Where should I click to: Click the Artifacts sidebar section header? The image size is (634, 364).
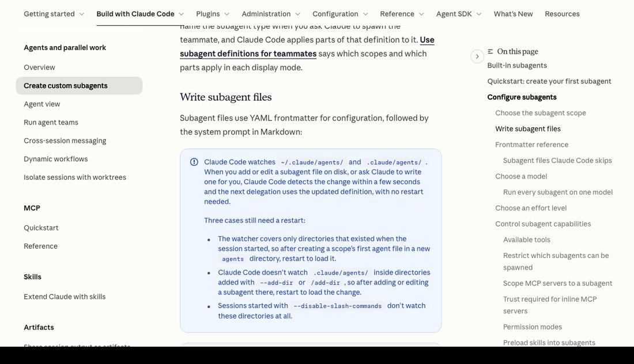coord(39,327)
